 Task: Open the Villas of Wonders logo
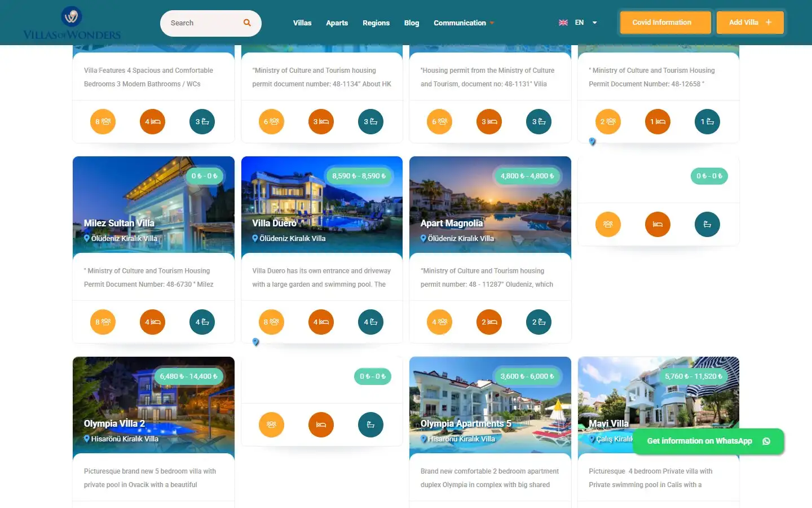click(x=72, y=23)
